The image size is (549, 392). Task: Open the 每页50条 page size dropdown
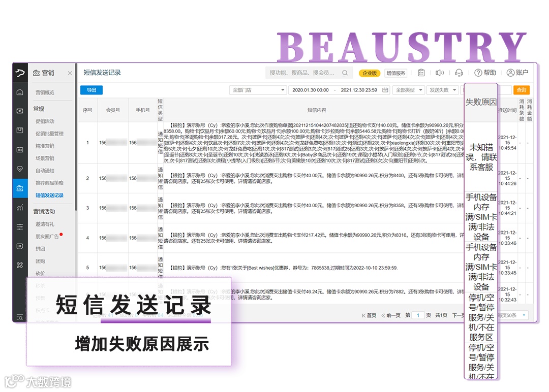[x=512, y=315]
